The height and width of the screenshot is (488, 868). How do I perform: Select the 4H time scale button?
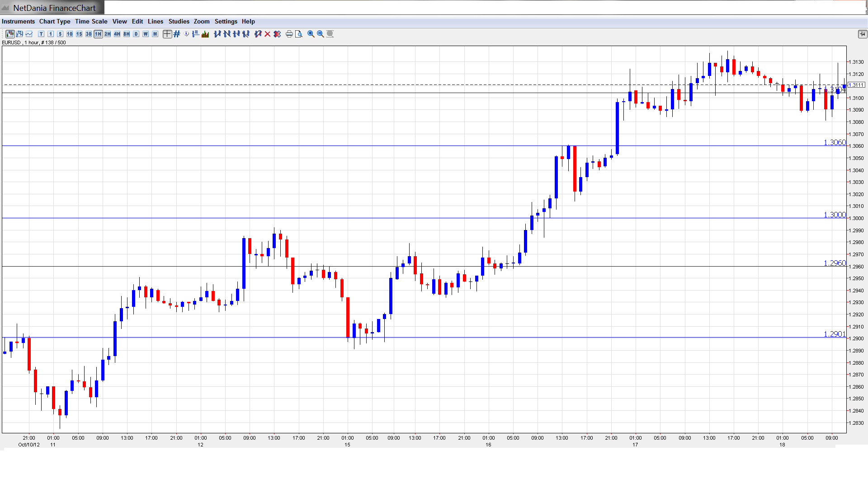[x=117, y=34]
